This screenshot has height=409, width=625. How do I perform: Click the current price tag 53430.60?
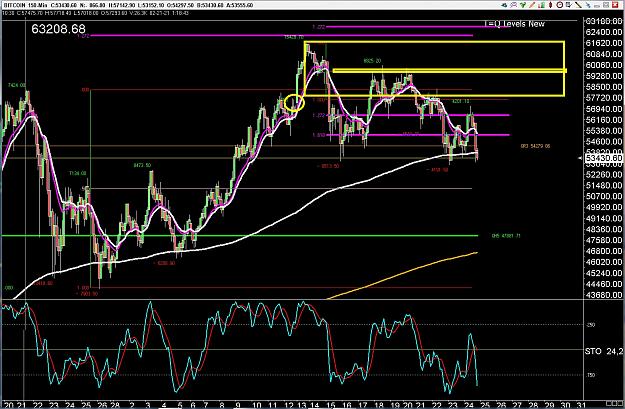[603, 158]
